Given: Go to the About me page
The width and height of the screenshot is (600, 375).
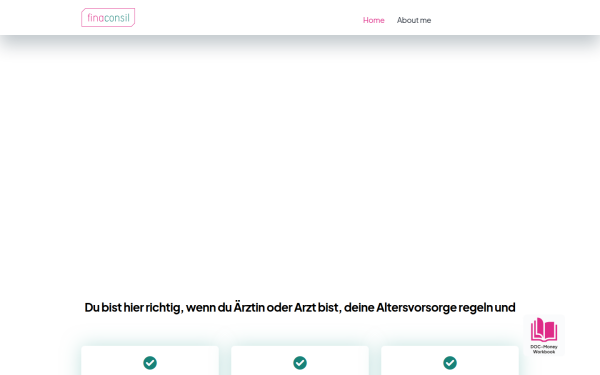Looking at the screenshot, I should [414, 20].
